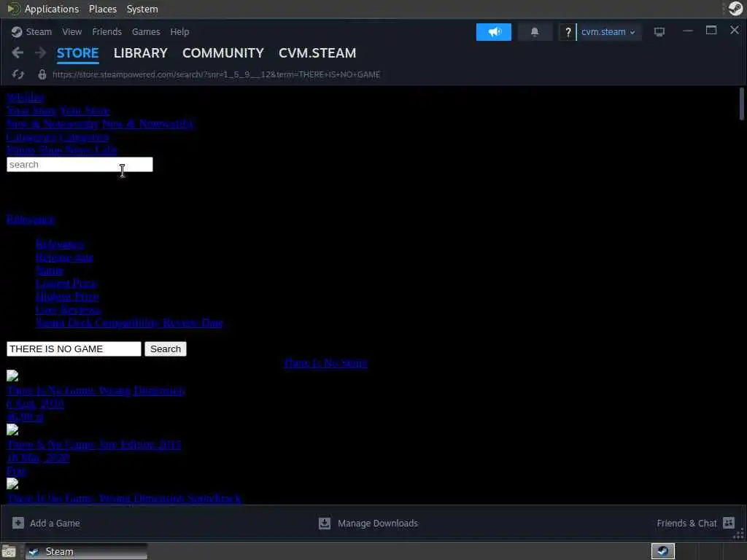Click the THERE IS NO GAME search field
Viewport: 747px width, 560px height.
tap(74, 349)
